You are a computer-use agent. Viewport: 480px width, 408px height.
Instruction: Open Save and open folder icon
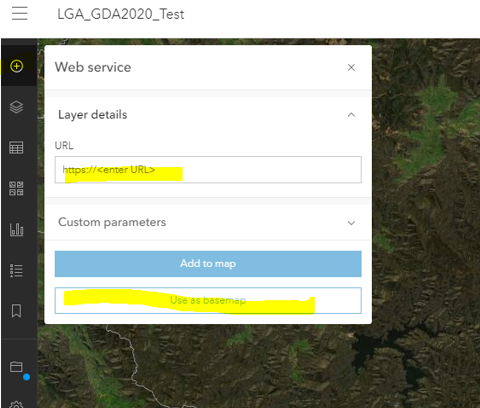point(16,367)
